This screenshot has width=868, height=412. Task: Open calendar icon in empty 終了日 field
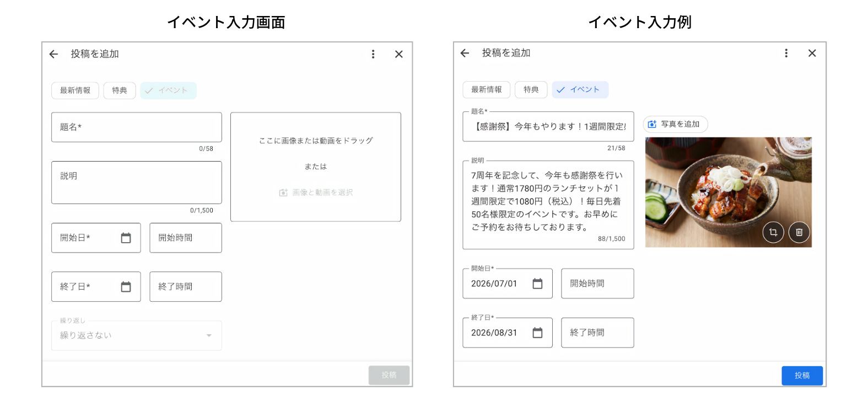coord(126,287)
